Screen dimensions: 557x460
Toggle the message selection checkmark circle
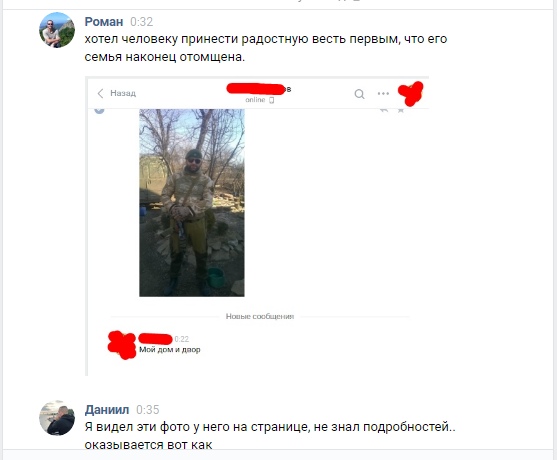tap(99, 110)
